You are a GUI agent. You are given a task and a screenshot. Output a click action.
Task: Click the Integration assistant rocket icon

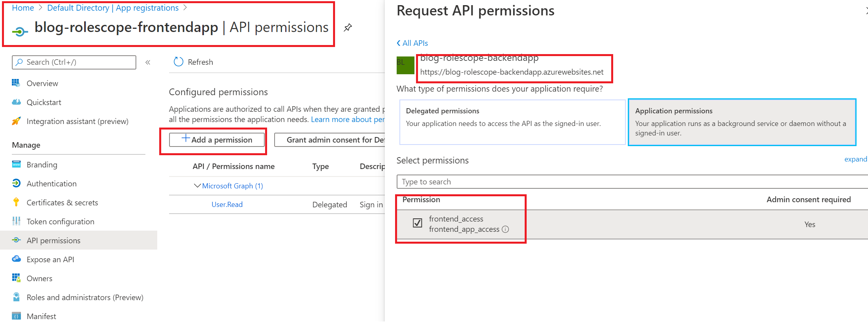16,121
